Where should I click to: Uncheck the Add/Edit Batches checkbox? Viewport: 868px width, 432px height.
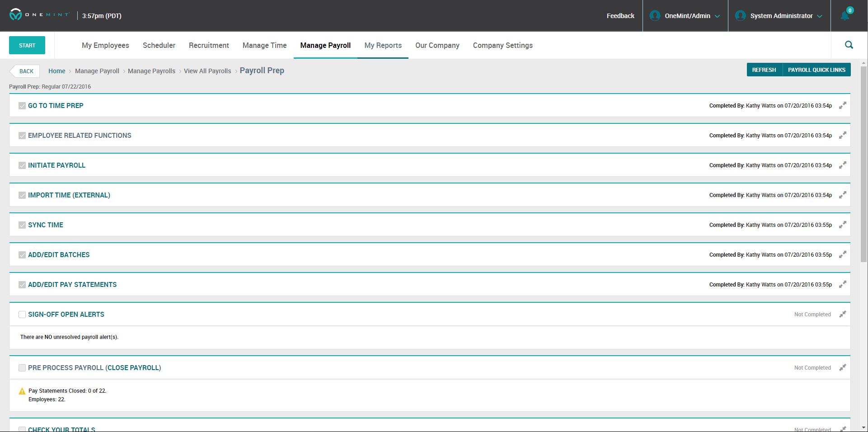tap(22, 255)
